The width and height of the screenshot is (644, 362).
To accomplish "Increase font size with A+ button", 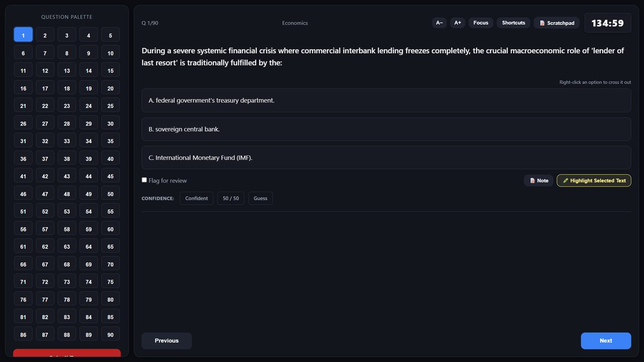I will [457, 23].
